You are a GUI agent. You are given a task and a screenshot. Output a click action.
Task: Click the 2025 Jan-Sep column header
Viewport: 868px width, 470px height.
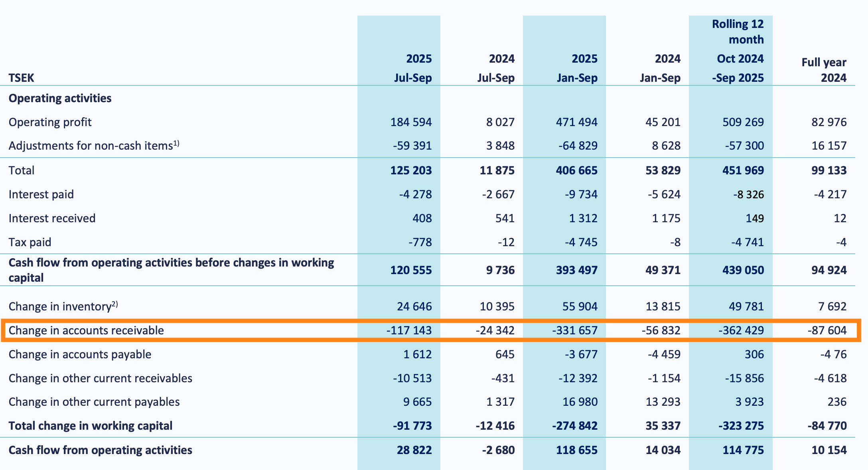tap(578, 68)
